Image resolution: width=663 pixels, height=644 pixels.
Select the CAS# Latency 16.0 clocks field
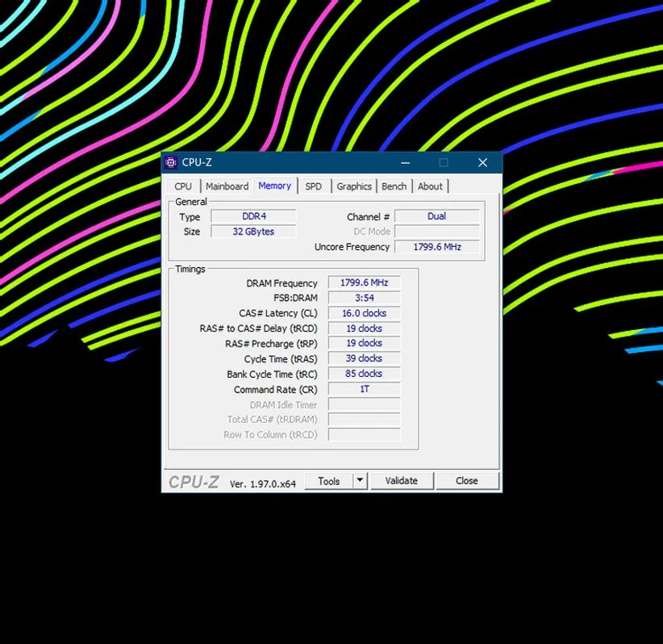[x=364, y=313]
